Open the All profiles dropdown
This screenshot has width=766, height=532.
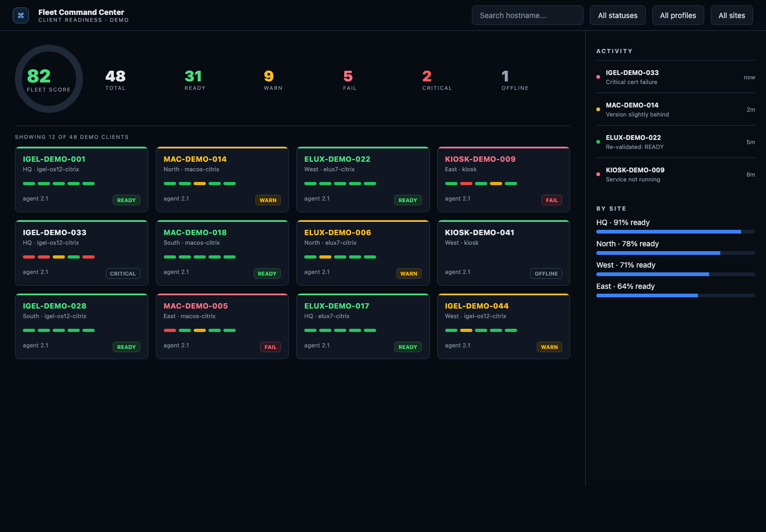coord(678,15)
